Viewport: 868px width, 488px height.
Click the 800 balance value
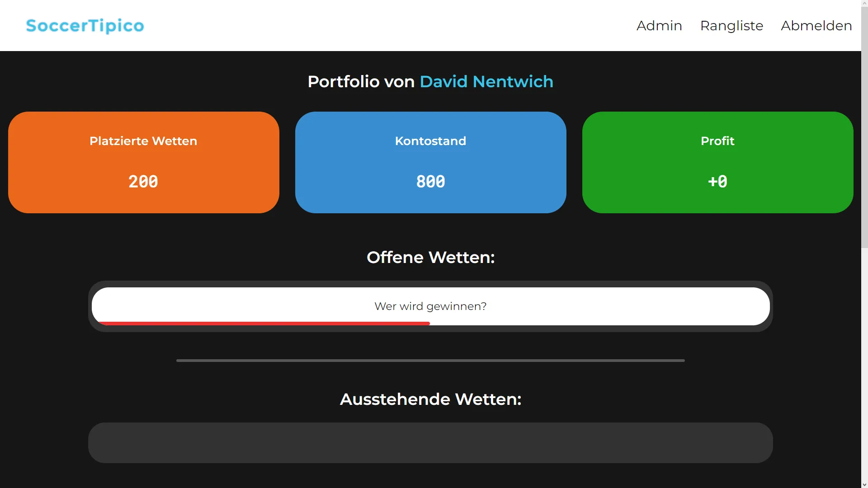pos(430,182)
